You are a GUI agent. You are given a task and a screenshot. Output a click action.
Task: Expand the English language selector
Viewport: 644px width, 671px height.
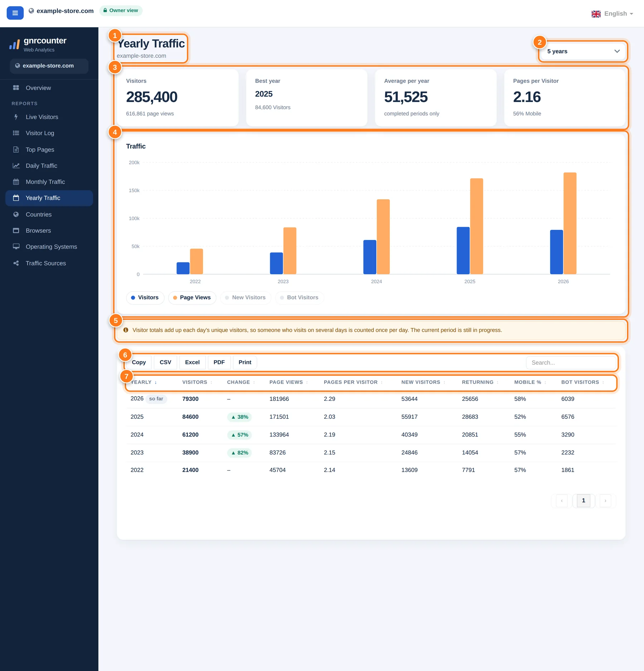612,14
